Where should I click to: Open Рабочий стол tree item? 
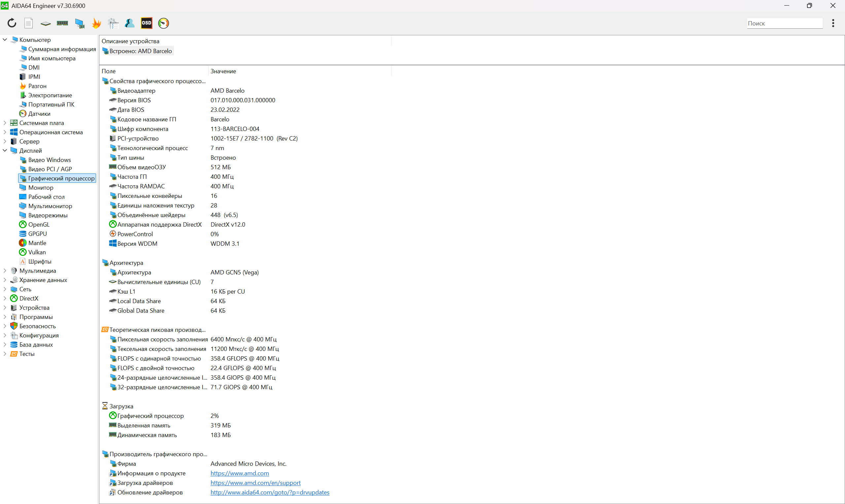(46, 197)
